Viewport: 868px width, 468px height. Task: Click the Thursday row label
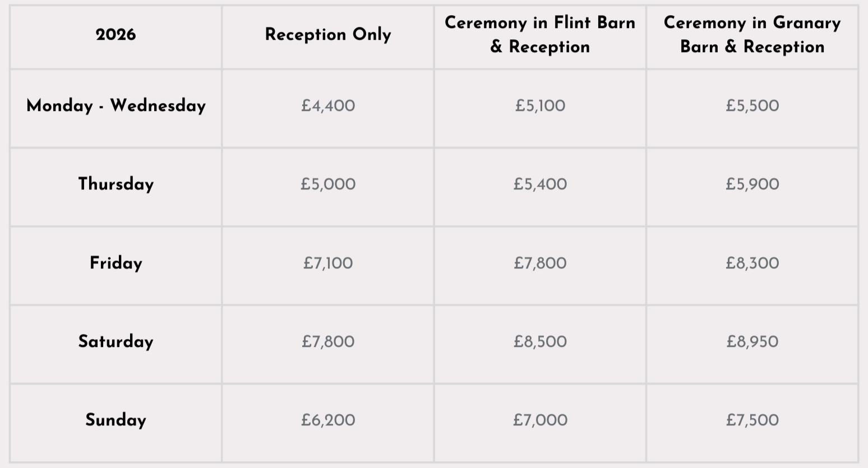coord(116,184)
